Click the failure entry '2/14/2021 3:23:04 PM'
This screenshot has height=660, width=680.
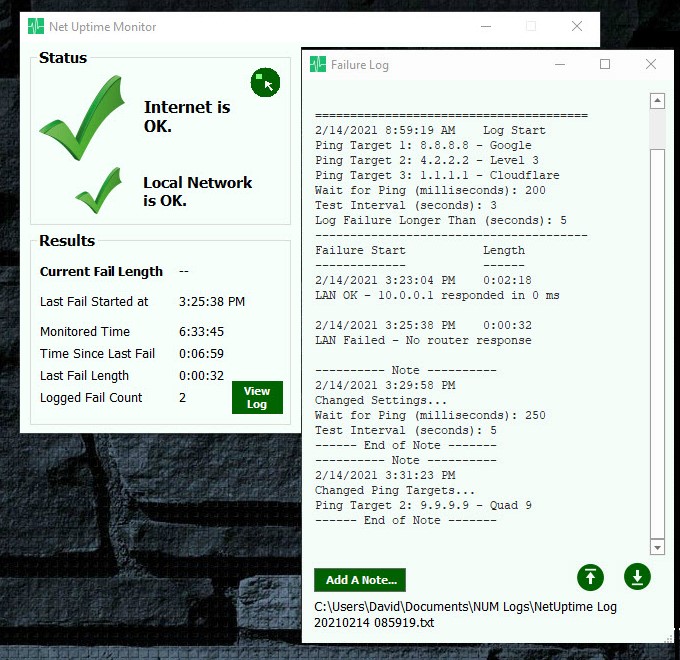[x=385, y=280]
